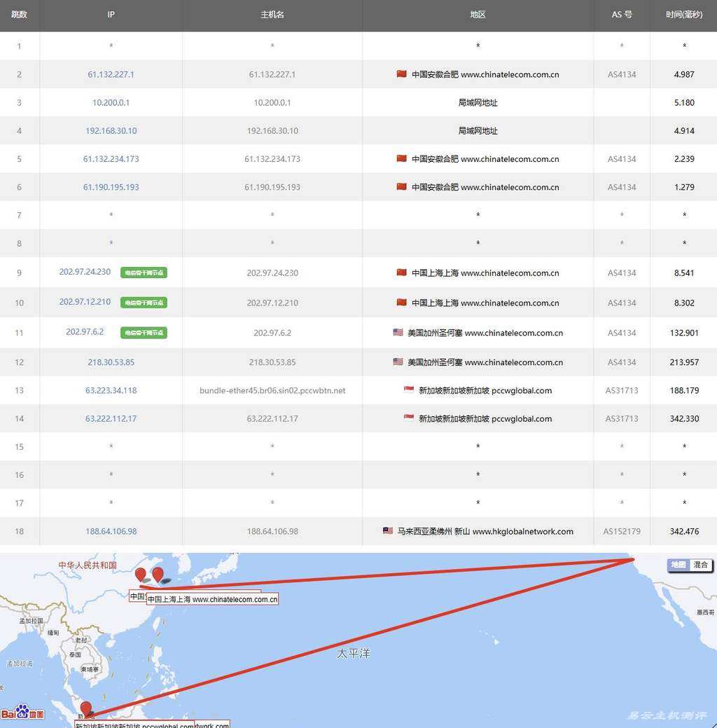Open the IP link 202.97.6.2

tap(85, 331)
